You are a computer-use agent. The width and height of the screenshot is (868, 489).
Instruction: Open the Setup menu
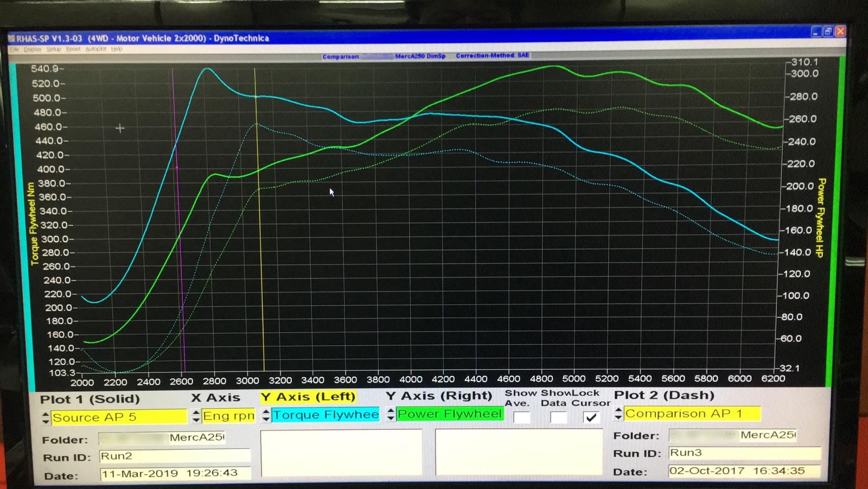[54, 49]
